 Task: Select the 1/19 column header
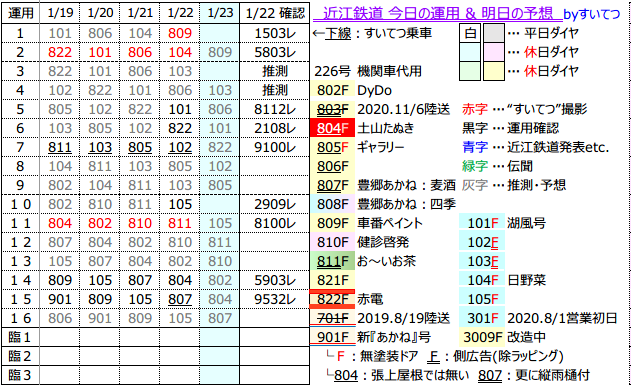[x=60, y=13]
